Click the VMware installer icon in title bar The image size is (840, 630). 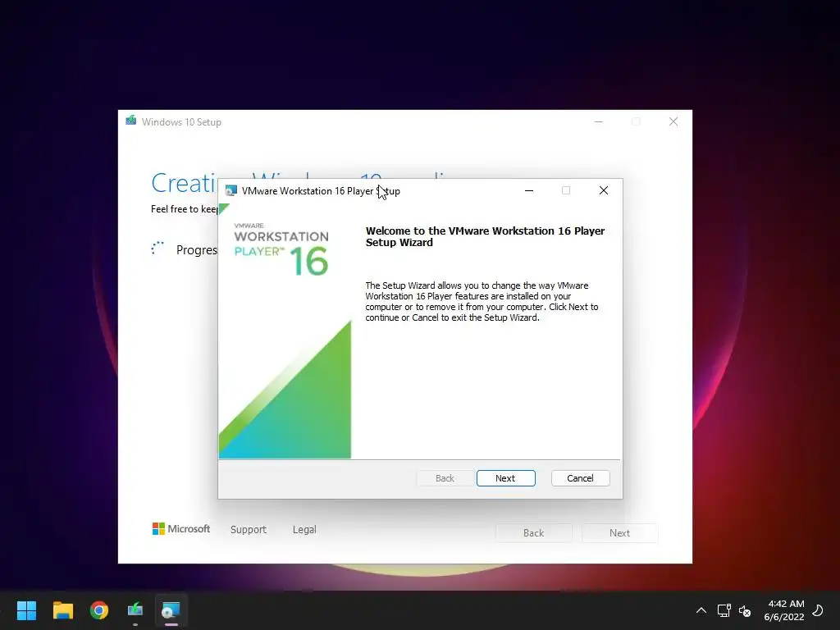coord(231,190)
